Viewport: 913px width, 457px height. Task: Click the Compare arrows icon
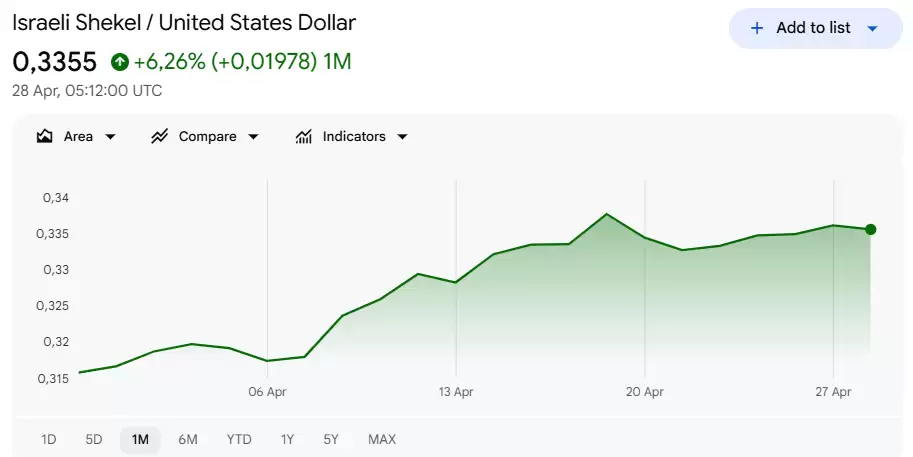coord(159,137)
